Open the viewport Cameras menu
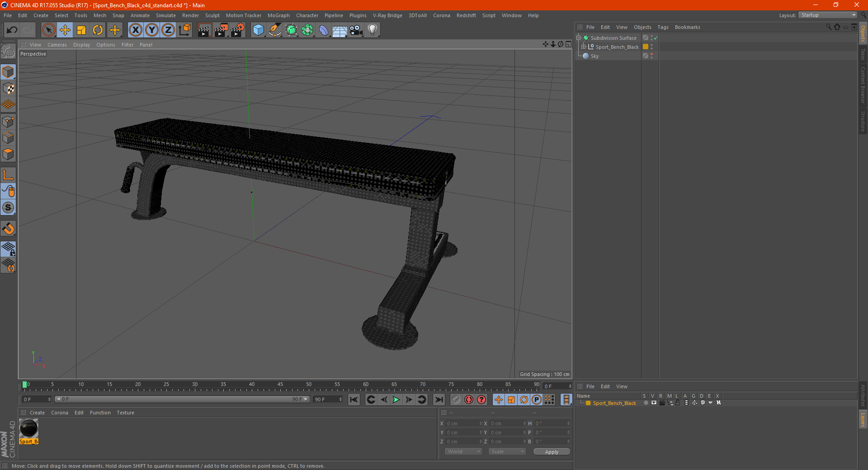Viewport: 868px width, 470px height. point(57,45)
